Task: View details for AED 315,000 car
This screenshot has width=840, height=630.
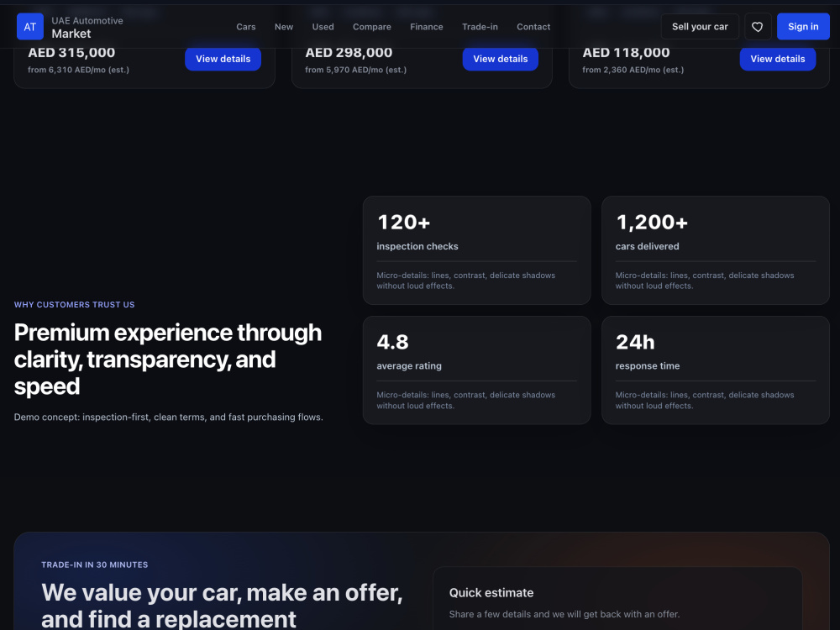Action: pos(223,59)
